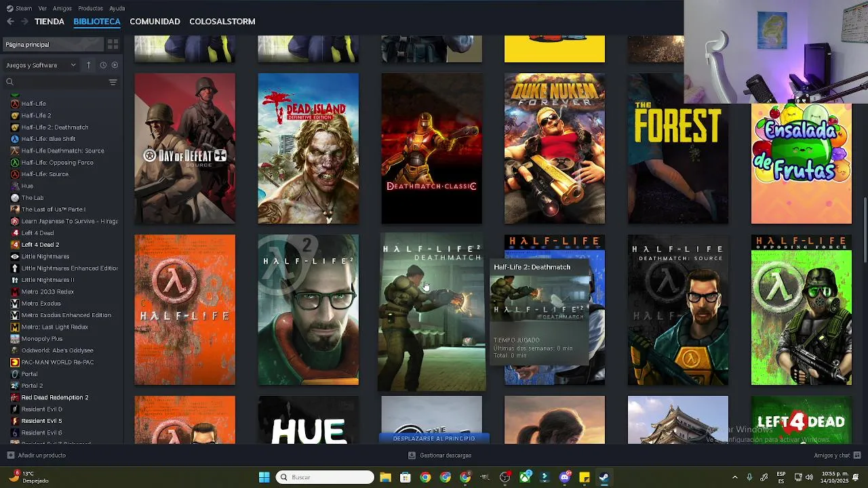Screen dimensions: 868x488
Task: Click the Amigos y chat label
Action: pyautogui.click(x=832, y=455)
